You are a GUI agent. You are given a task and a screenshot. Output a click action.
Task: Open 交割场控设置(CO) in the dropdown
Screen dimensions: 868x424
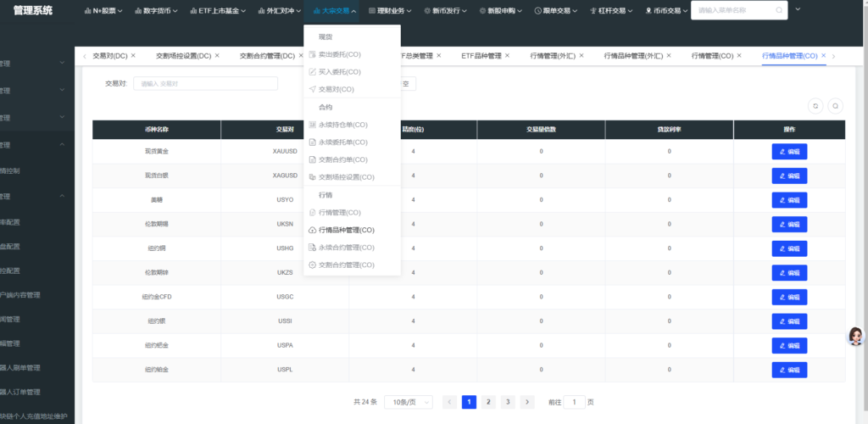(x=346, y=178)
